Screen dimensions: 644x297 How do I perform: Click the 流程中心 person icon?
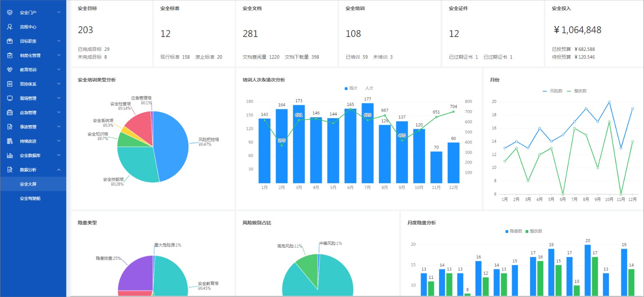coord(10,27)
